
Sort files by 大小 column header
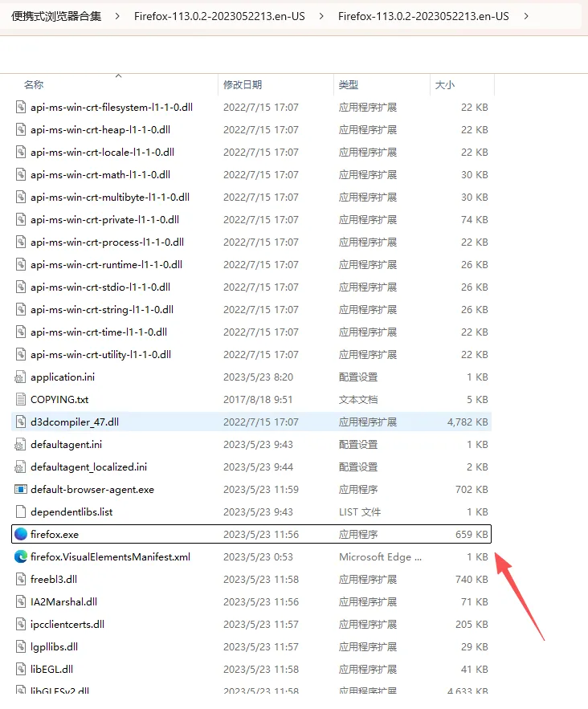click(445, 84)
